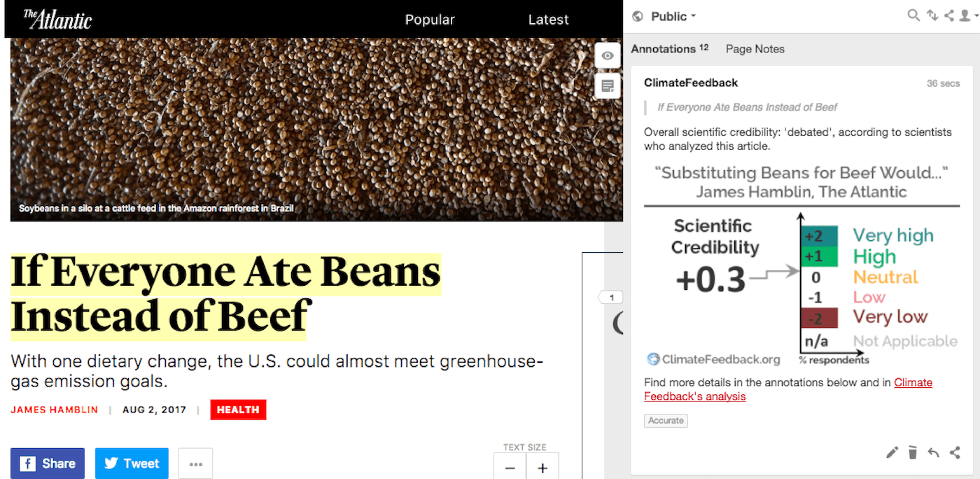Click the Accurate tag

[666, 420]
